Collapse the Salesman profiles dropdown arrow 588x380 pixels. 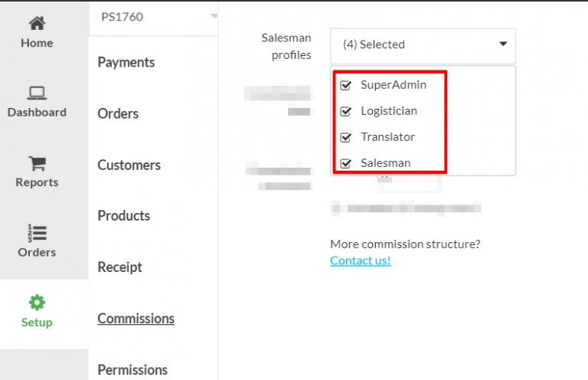(x=503, y=44)
